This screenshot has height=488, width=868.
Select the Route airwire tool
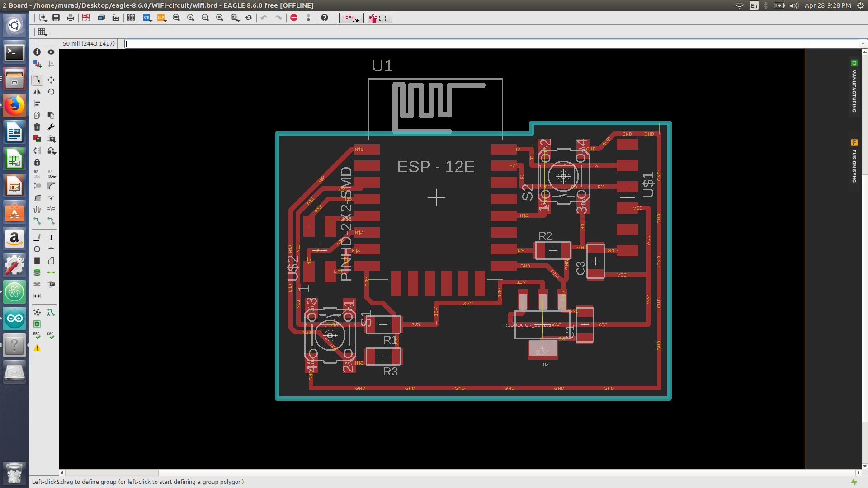37,221
